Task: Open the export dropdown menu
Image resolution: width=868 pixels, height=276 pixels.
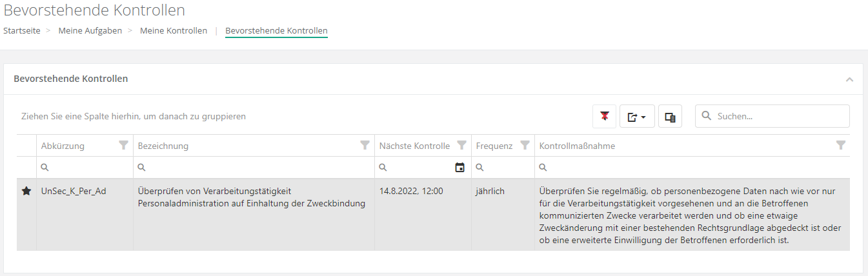Action: point(637,117)
